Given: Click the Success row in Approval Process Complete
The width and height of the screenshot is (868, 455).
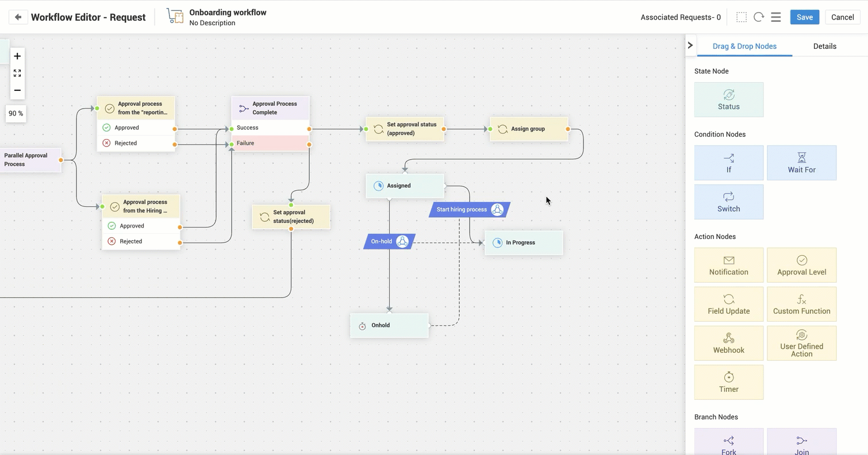Looking at the screenshot, I should click(270, 128).
